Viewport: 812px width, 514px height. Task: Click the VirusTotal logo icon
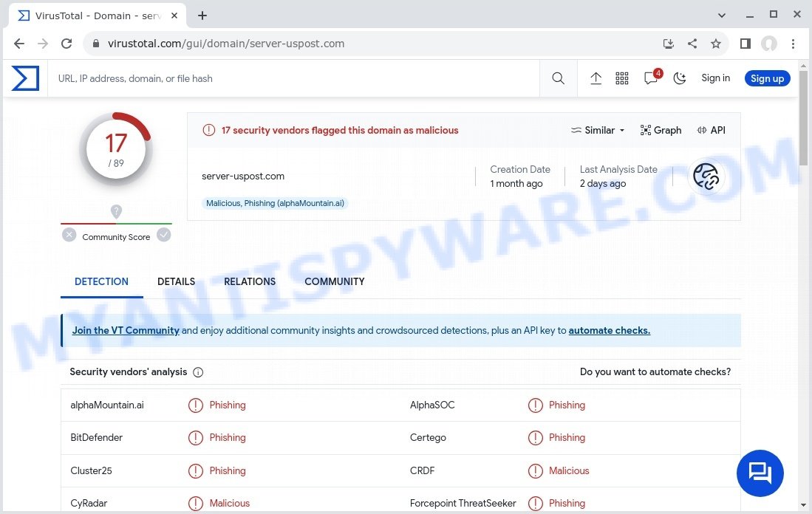coord(25,78)
